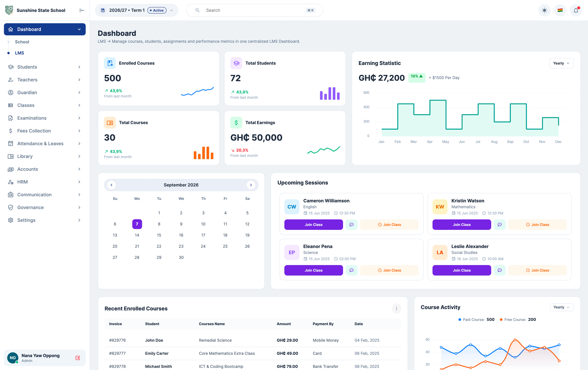This screenshot has width=588, height=370.
Task: Open the Course Activity Yearly dropdown
Action: [x=562, y=307]
